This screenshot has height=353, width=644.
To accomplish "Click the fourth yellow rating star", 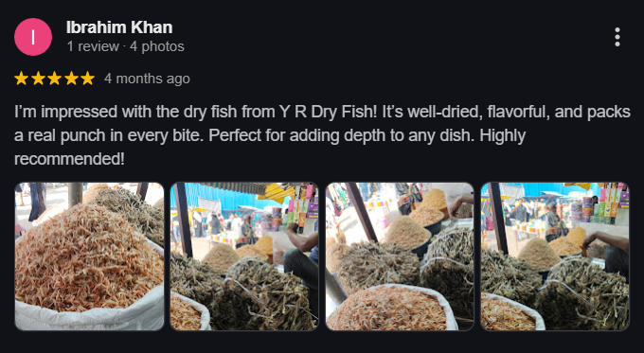I will coord(71,79).
